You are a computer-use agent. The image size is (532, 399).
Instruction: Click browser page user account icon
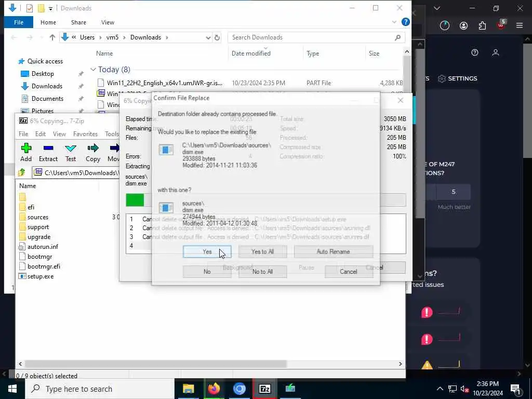[x=495, y=52]
